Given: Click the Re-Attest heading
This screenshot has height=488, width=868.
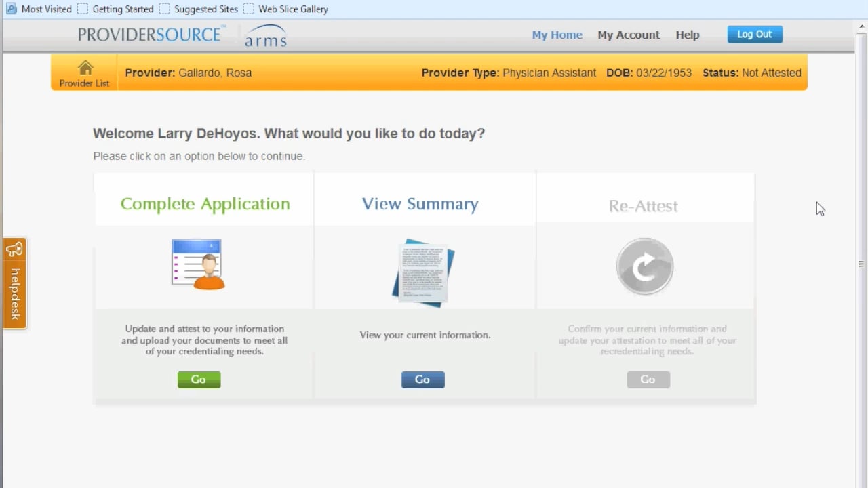Looking at the screenshot, I should 643,206.
